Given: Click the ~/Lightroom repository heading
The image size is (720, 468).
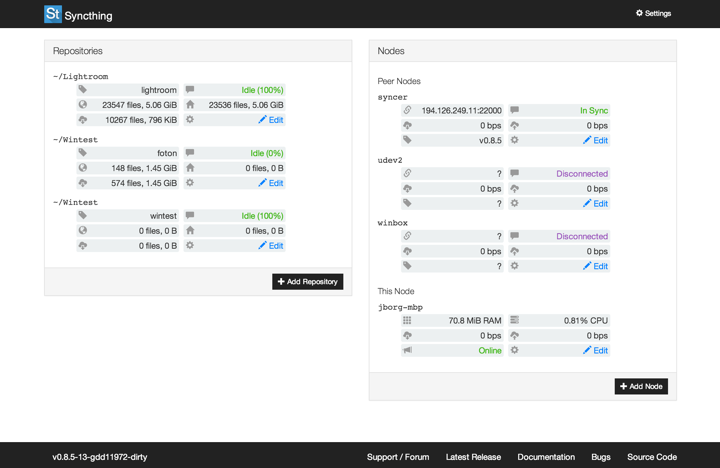Looking at the screenshot, I should 80,76.
